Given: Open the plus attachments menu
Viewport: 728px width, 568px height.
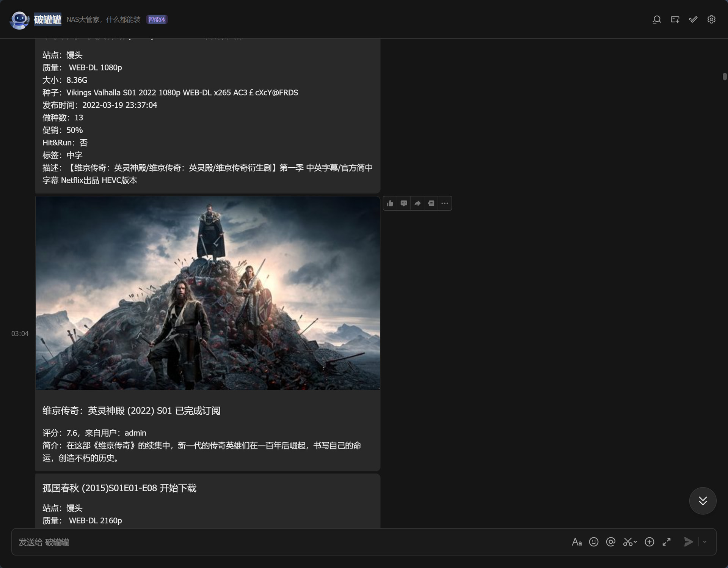Looking at the screenshot, I should click(x=650, y=542).
